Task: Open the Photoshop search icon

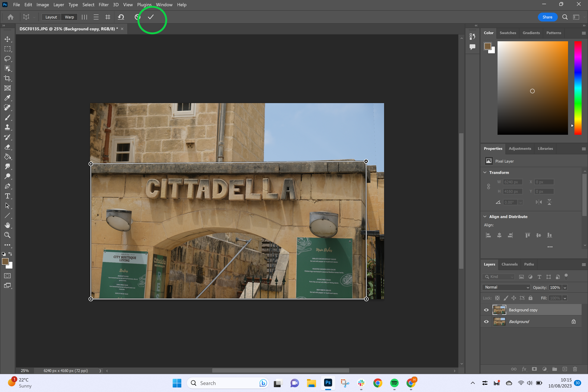Action: pos(565,17)
